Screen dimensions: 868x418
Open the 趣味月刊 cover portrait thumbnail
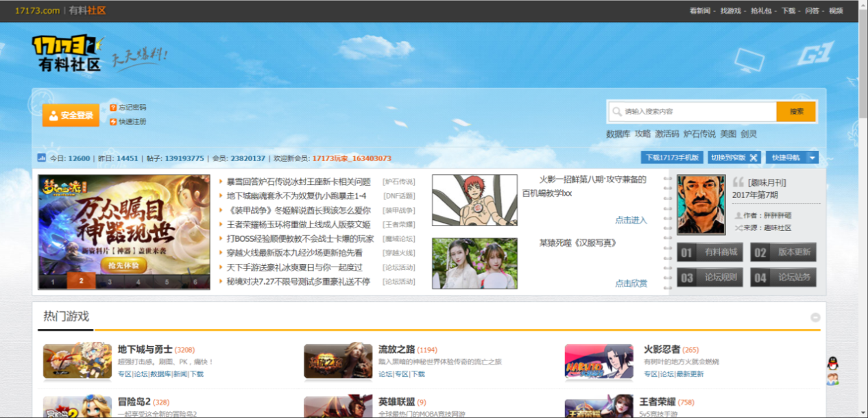point(701,204)
